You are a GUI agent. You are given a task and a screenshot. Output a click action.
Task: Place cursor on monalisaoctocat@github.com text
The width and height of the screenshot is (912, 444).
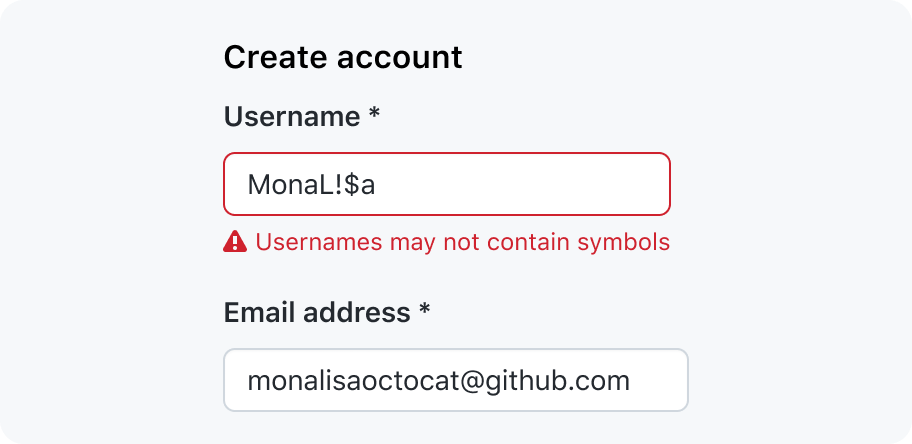pyautogui.click(x=439, y=381)
